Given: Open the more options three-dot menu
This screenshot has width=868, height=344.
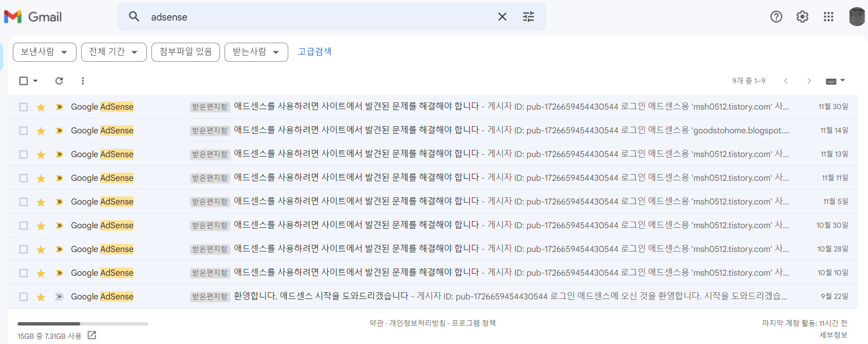Looking at the screenshot, I should [83, 81].
